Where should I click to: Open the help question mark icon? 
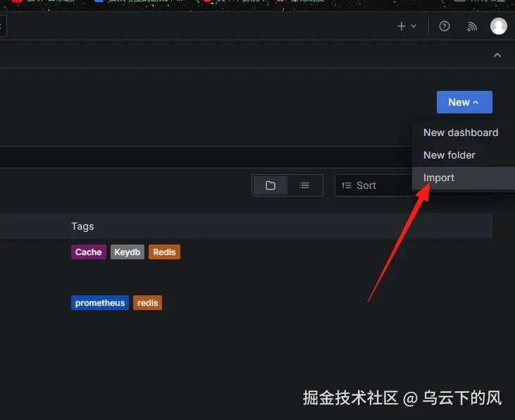tap(445, 26)
